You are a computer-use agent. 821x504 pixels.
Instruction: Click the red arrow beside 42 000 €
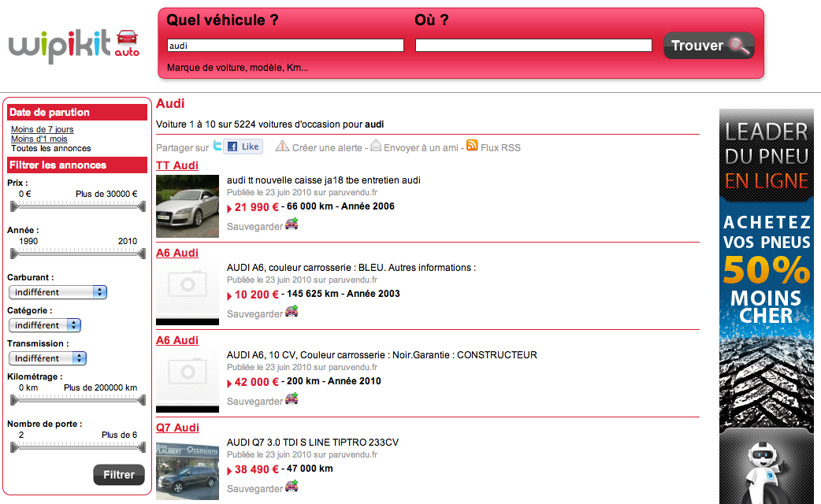click(x=229, y=383)
